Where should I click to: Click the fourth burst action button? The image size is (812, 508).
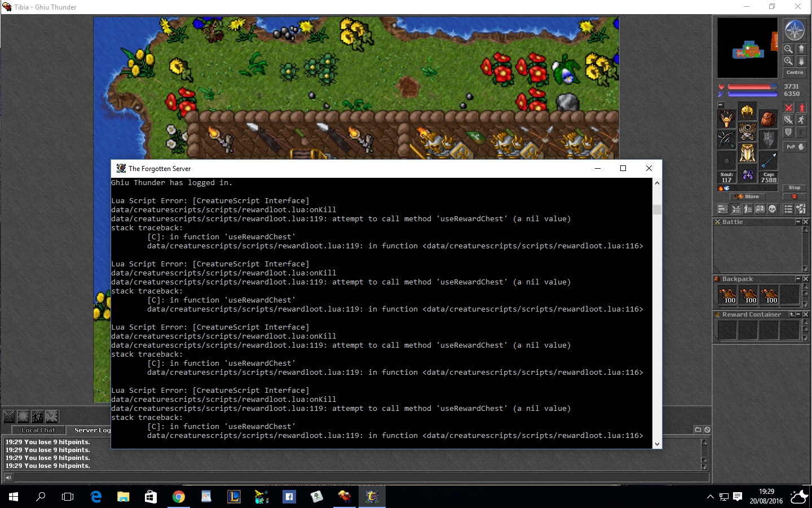51,417
